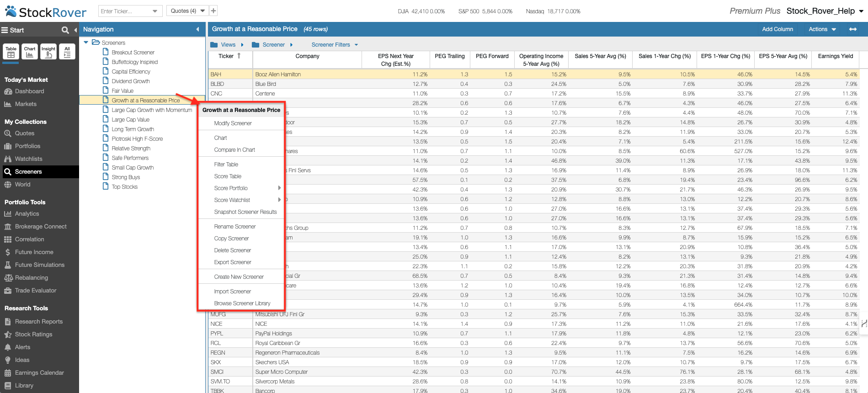
Task: Open Markets from sidebar
Action: click(26, 104)
